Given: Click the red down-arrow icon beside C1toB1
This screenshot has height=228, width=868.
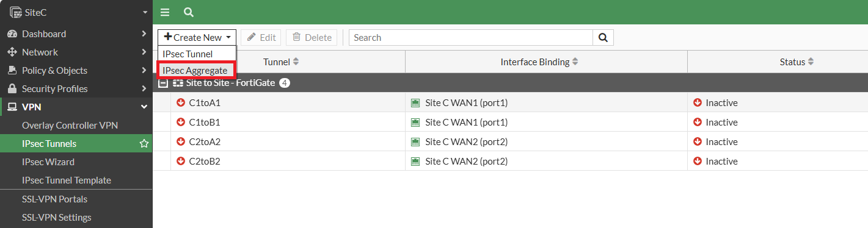Looking at the screenshot, I should pyautogui.click(x=181, y=122).
